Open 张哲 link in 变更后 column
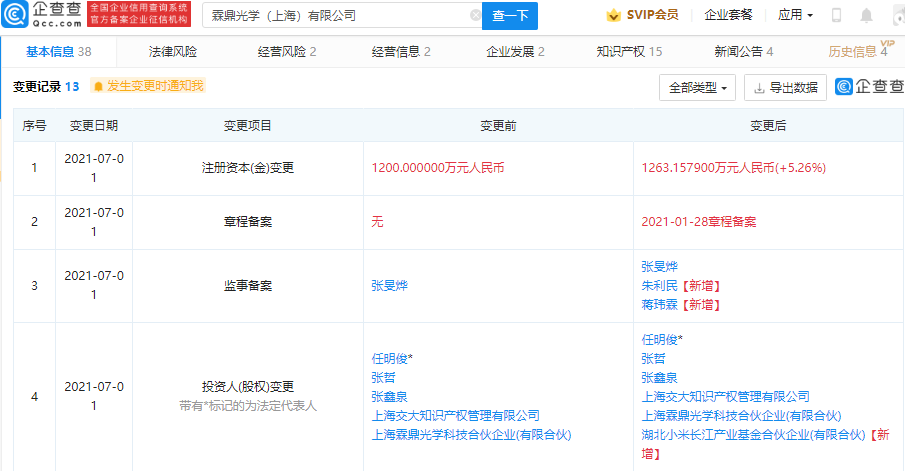The height and width of the screenshot is (471, 905). tap(653, 359)
